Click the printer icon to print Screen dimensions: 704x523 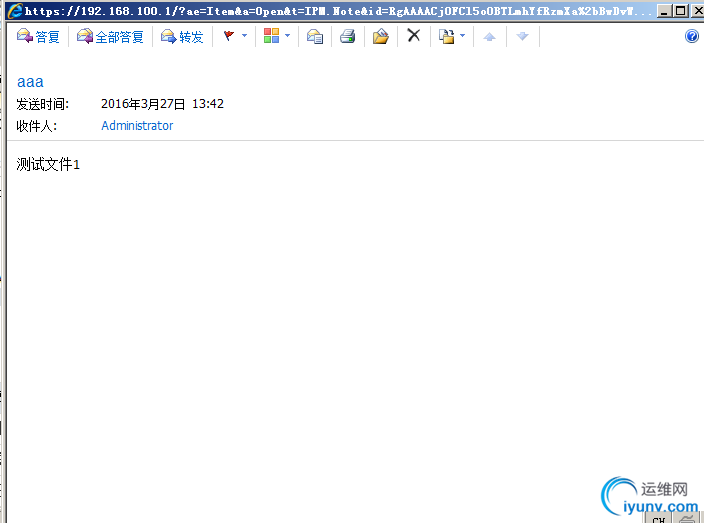point(348,36)
